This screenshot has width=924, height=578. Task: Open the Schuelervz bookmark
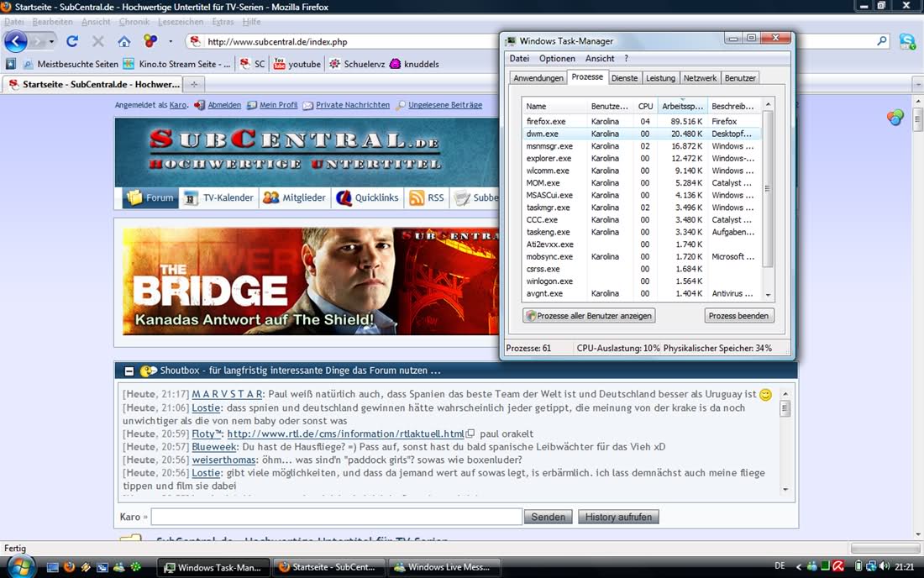[x=356, y=64]
